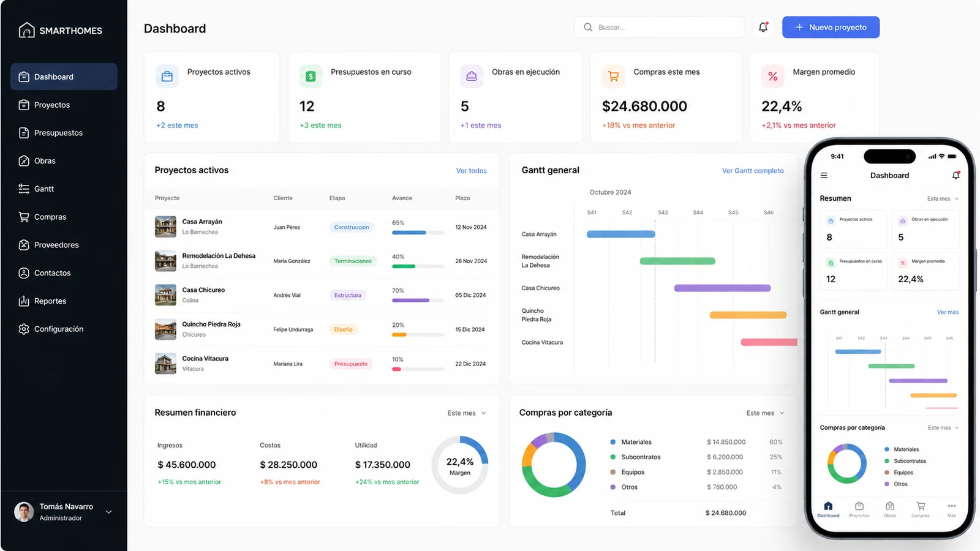Click the search magnifier icon

pos(588,27)
